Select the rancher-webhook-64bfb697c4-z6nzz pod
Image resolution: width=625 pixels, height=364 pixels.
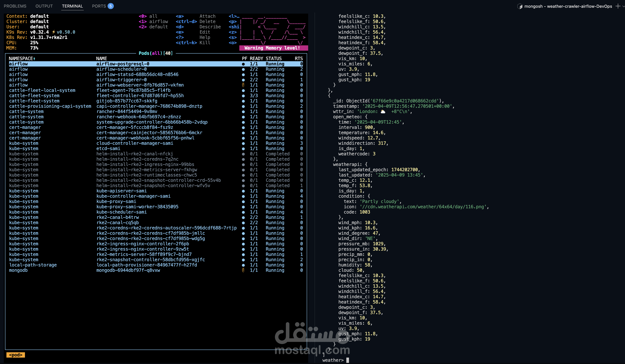pos(139,117)
